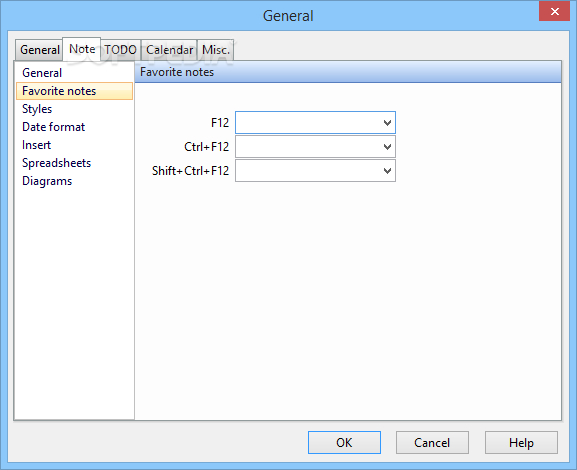Open the Styles settings page

(x=74, y=109)
